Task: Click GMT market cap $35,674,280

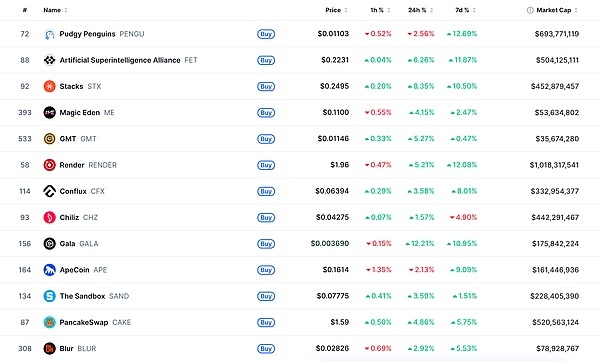Action: pyautogui.click(x=557, y=139)
